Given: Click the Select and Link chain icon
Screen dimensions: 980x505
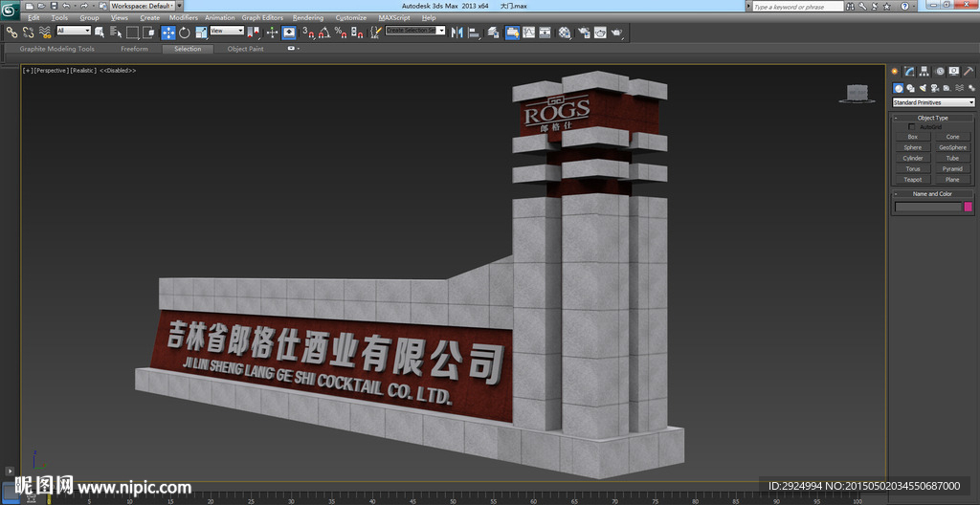Looking at the screenshot, I should click(x=11, y=32).
